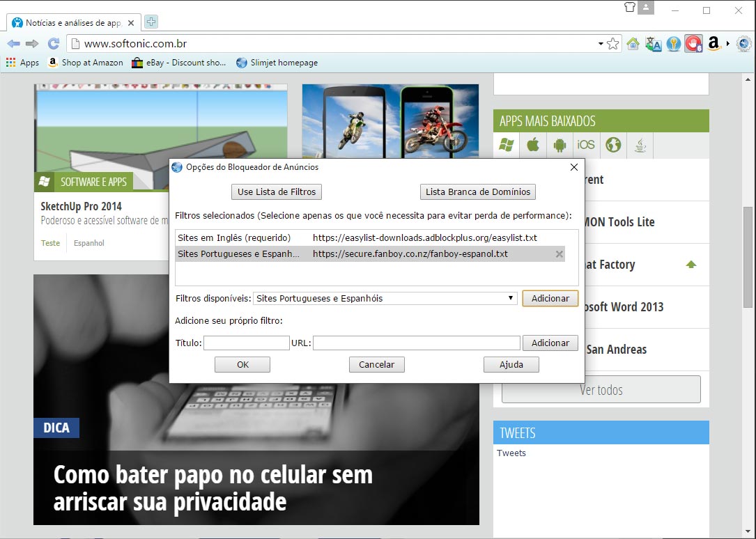756x539 pixels.
Task: Open the ad blocker hand icon
Action: tap(694, 44)
